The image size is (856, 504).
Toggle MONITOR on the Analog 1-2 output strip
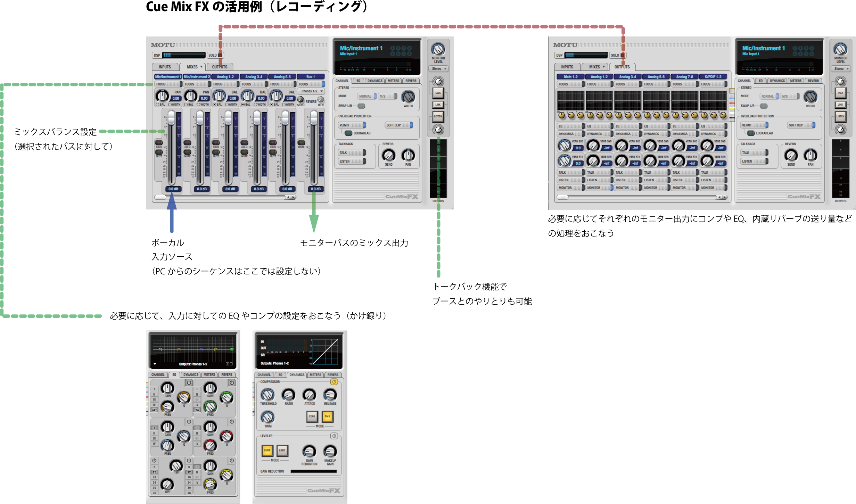tap(600, 188)
